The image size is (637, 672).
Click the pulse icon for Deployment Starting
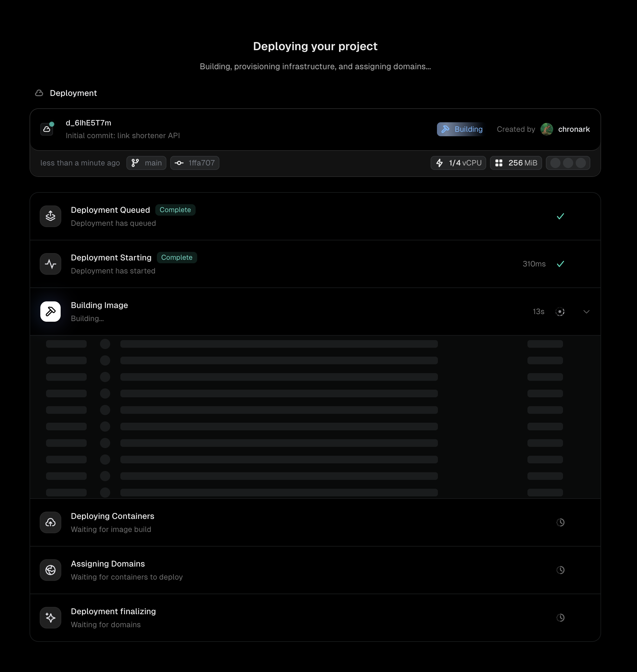50,264
